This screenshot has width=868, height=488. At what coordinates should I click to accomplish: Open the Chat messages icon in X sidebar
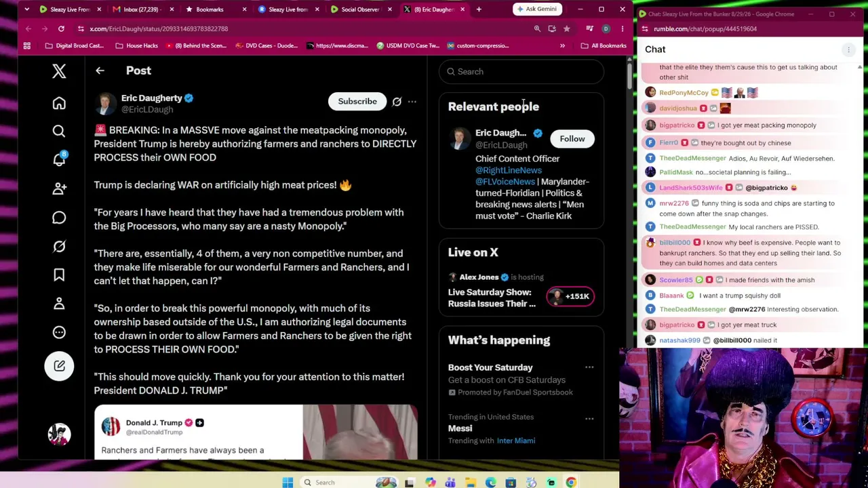pos(59,218)
